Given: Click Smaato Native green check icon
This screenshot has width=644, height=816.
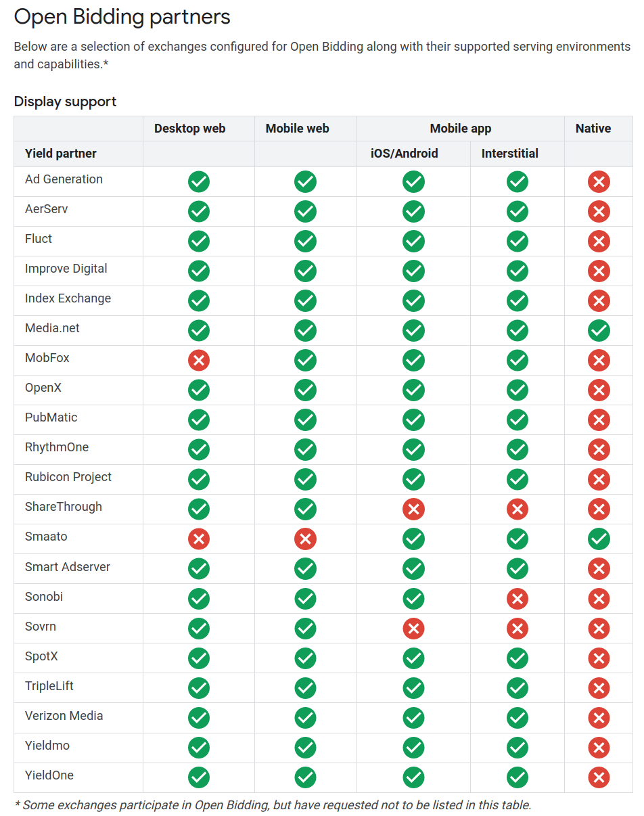Looking at the screenshot, I should [599, 539].
